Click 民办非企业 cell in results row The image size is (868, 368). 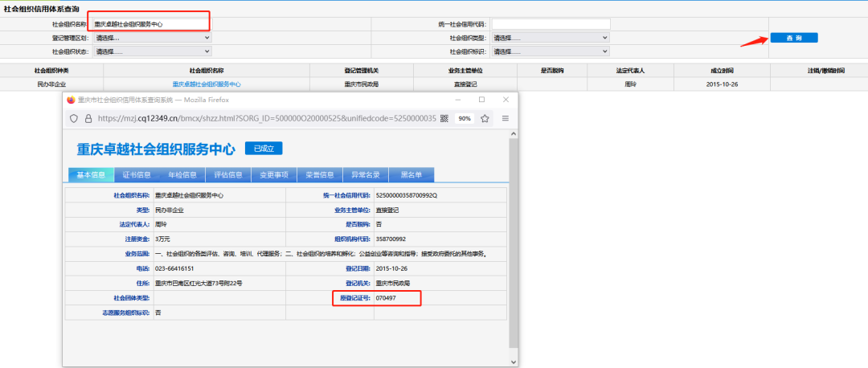pyautogui.click(x=51, y=84)
